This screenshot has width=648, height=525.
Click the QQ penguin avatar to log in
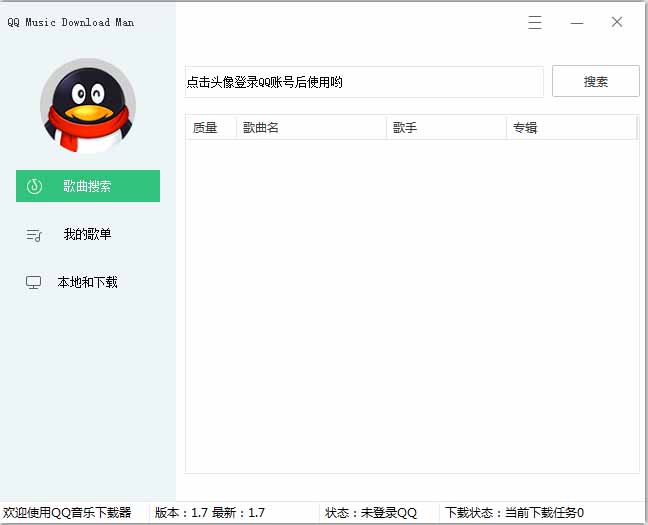tap(87, 105)
